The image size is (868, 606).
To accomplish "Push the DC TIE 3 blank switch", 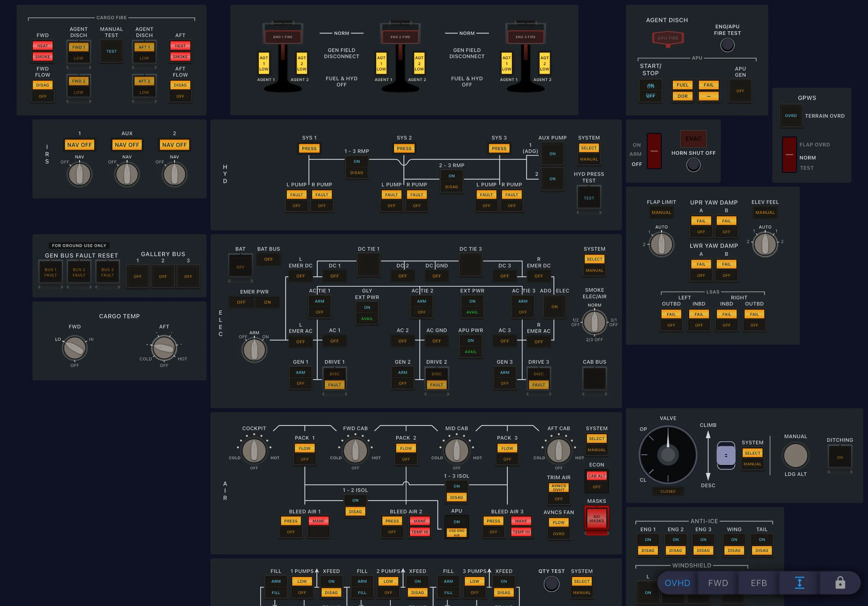I will click(470, 264).
